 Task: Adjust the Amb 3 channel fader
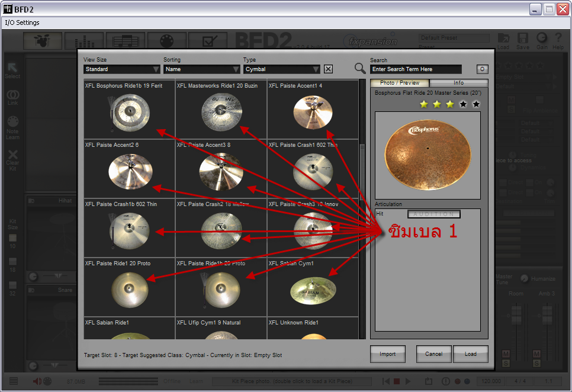[547, 315]
